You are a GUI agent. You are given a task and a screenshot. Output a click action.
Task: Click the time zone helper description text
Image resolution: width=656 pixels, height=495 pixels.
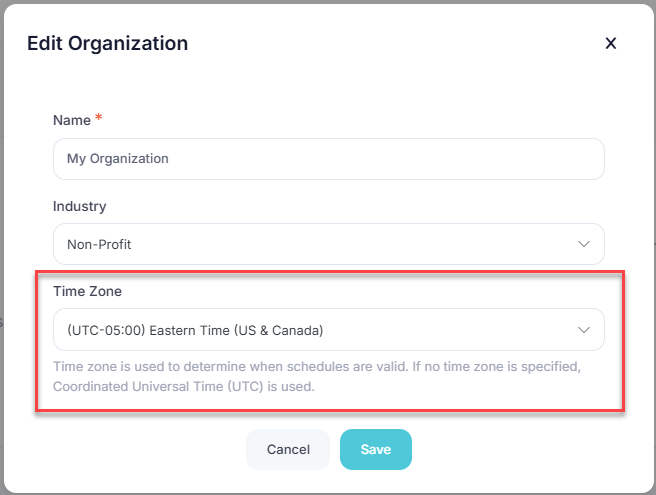pos(316,367)
